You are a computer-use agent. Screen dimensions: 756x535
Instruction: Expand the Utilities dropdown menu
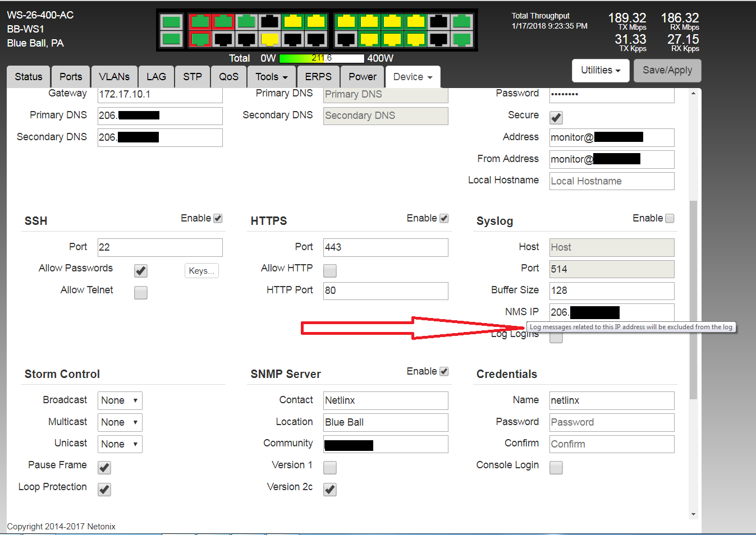pos(601,71)
